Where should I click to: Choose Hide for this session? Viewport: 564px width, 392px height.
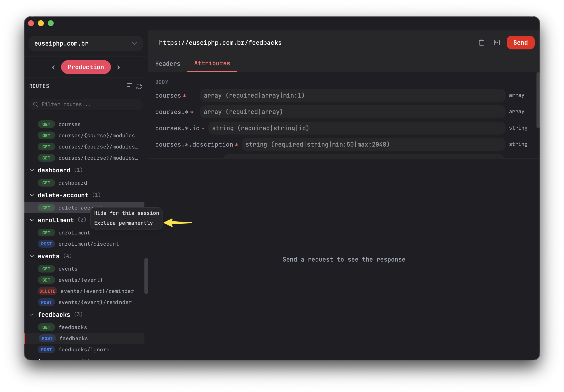click(x=127, y=213)
